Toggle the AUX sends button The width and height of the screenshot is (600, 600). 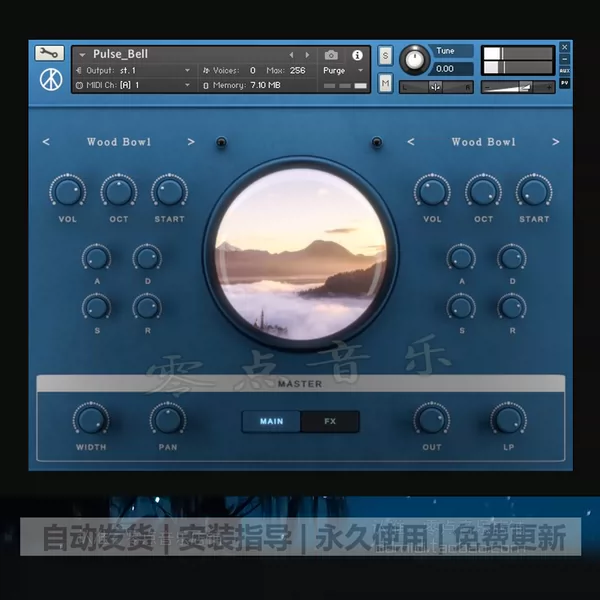(x=564, y=71)
